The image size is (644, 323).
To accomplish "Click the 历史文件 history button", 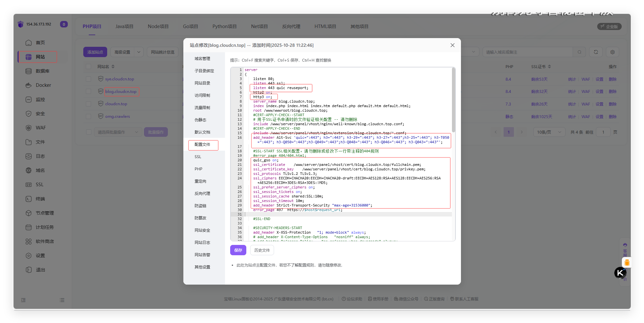I will [x=262, y=250].
